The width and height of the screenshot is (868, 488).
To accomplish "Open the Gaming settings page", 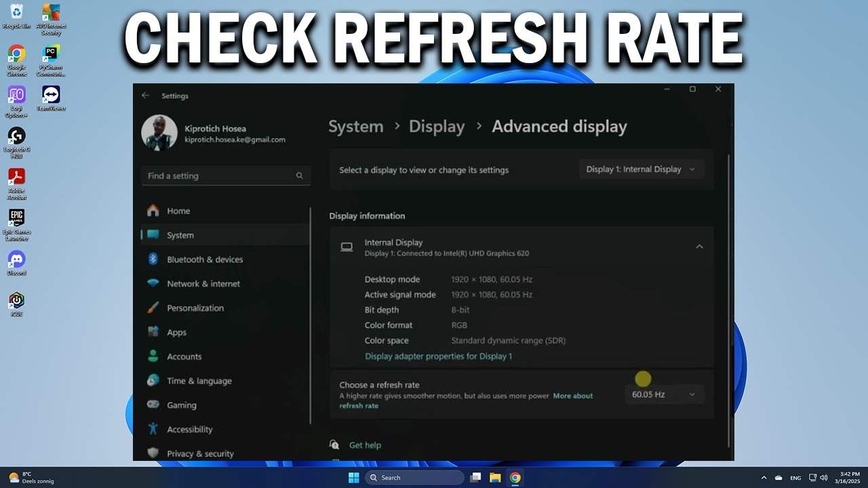I will [225, 405].
